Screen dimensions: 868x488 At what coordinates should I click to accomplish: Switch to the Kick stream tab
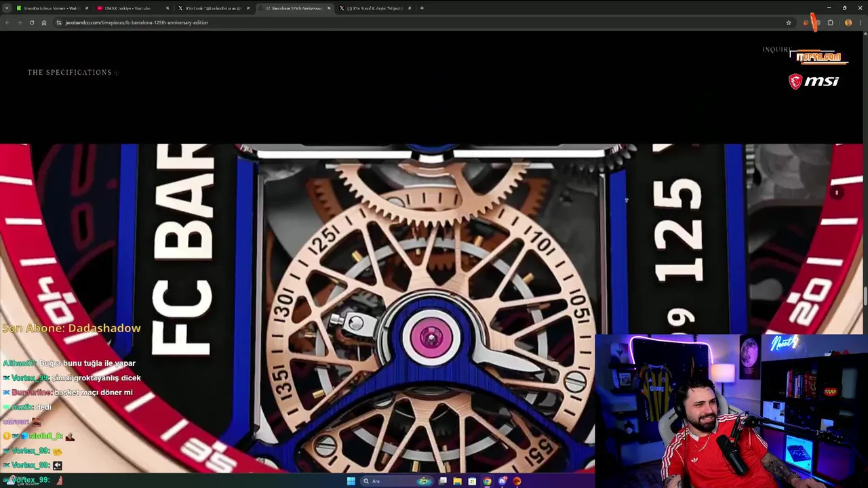[x=52, y=8]
